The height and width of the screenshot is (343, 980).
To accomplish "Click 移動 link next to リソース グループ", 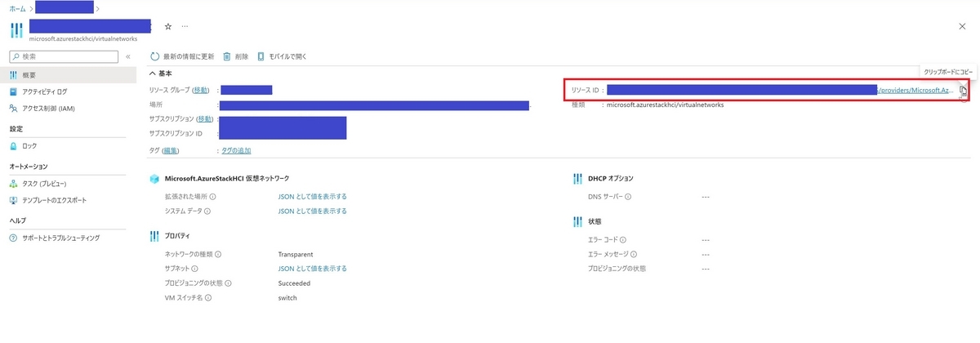I will pyautogui.click(x=201, y=90).
